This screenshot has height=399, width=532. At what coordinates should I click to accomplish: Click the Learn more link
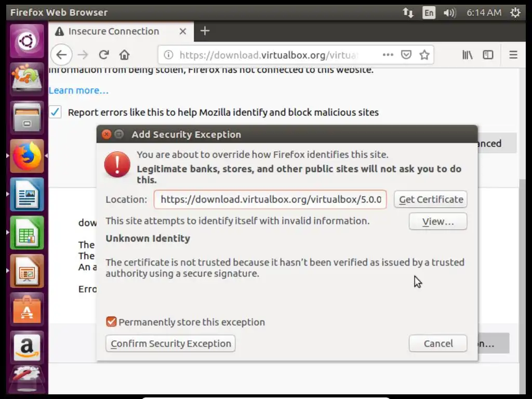(78, 90)
